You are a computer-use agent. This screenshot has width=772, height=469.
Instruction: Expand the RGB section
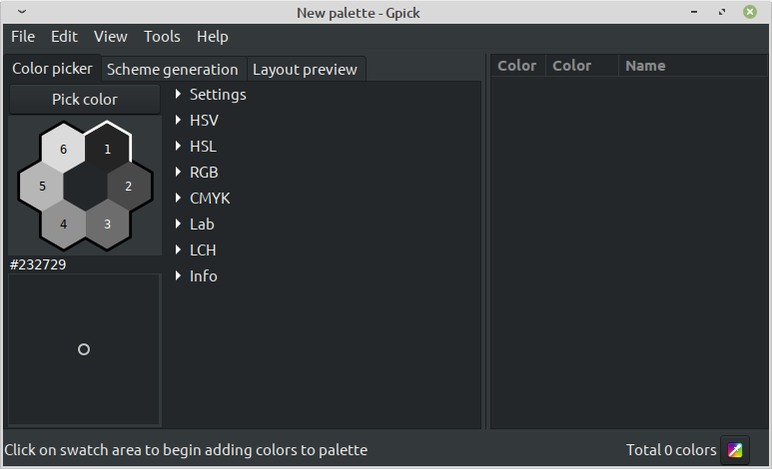pyautogui.click(x=197, y=173)
